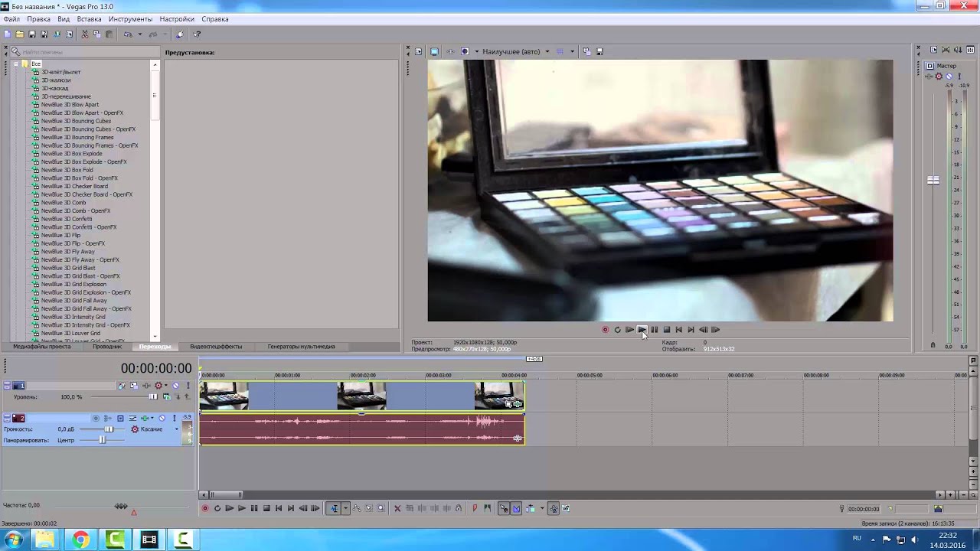Open the 'Вставка' menu

(x=89, y=18)
